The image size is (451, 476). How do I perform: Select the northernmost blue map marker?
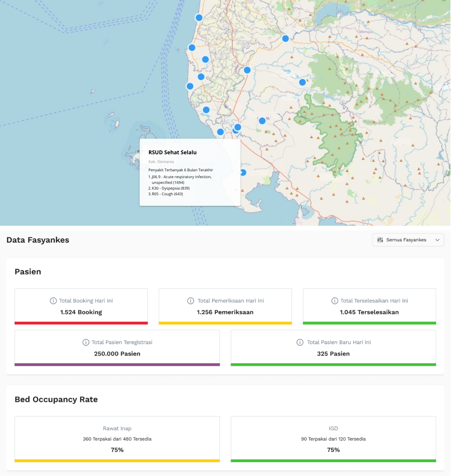[x=199, y=18]
